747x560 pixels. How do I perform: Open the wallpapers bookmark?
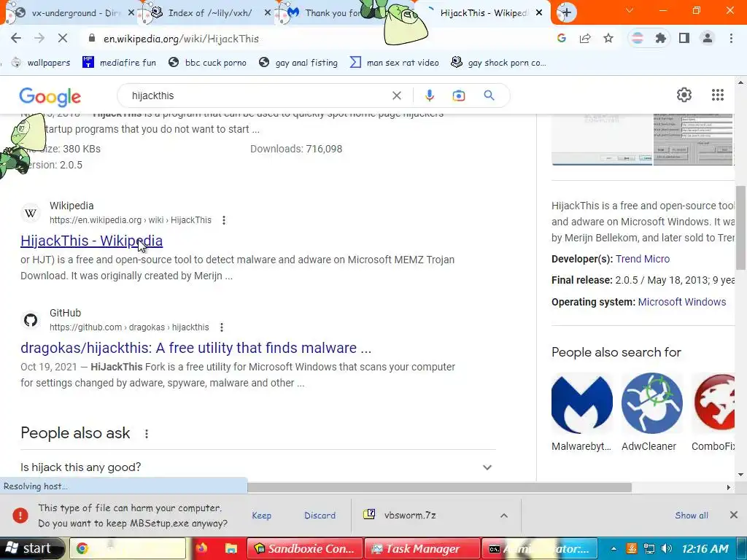click(x=41, y=63)
